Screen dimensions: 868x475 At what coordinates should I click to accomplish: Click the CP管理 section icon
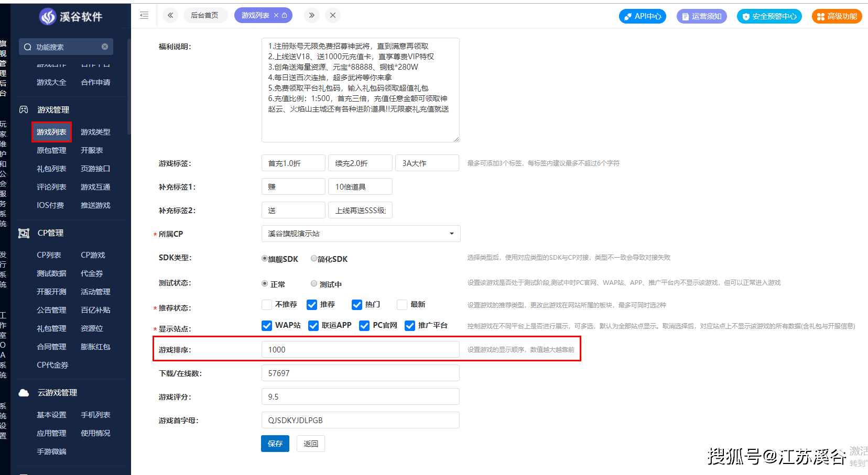pos(24,233)
